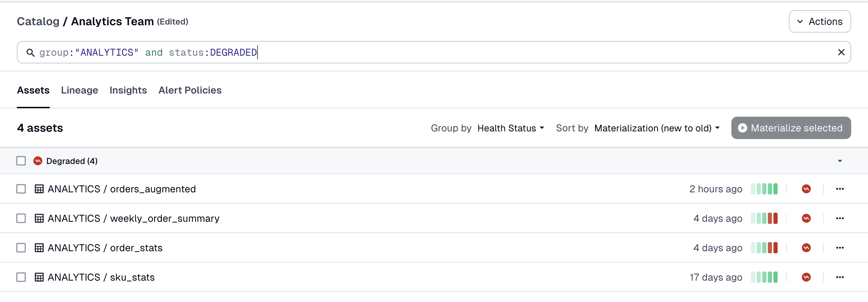
Task: Navigate to Catalog via the breadcrumb link
Action: [x=38, y=21]
